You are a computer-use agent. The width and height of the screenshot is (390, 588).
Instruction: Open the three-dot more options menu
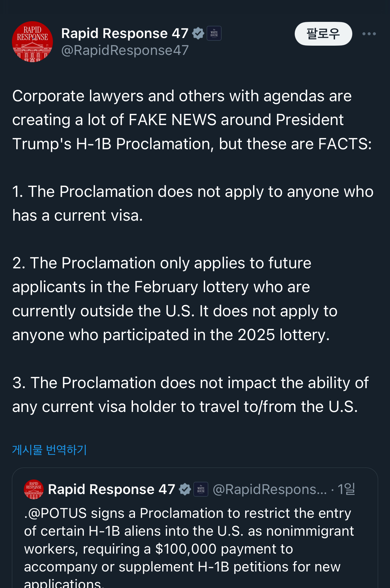pos(369,34)
